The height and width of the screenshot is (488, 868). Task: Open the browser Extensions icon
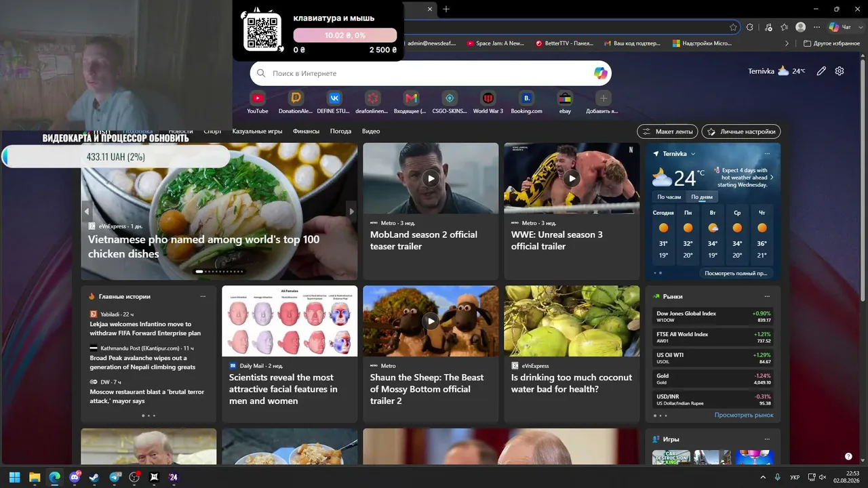750,27
